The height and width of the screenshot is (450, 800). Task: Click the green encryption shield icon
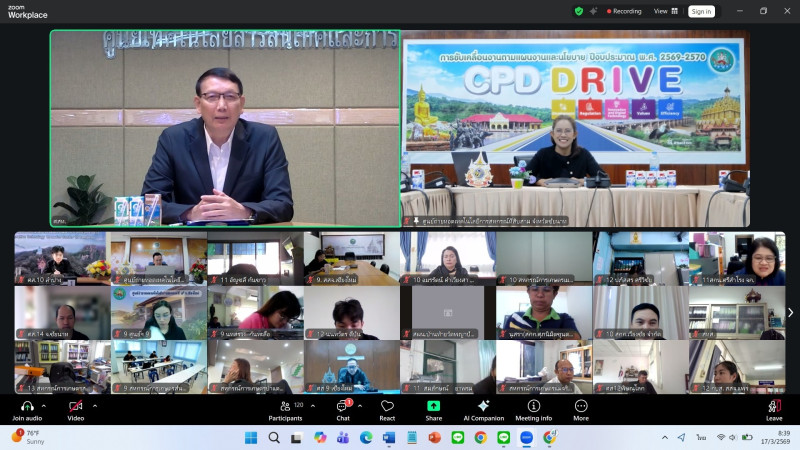click(578, 11)
